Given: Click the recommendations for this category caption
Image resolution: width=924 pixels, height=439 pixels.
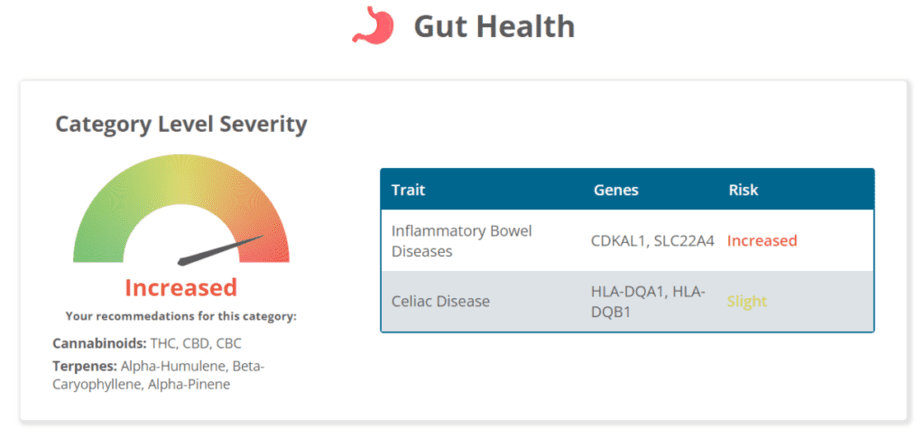Looking at the screenshot, I should (181, 316).
